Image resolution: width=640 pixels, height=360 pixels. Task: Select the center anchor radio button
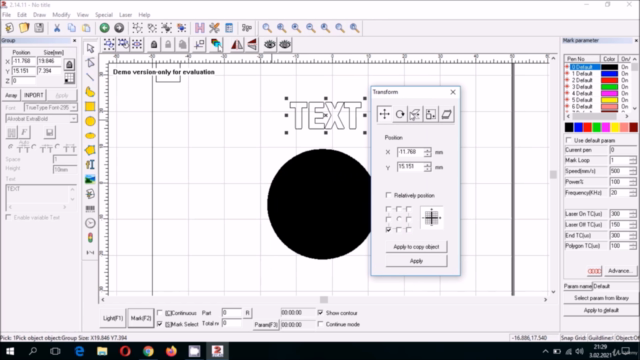point(398,219)
